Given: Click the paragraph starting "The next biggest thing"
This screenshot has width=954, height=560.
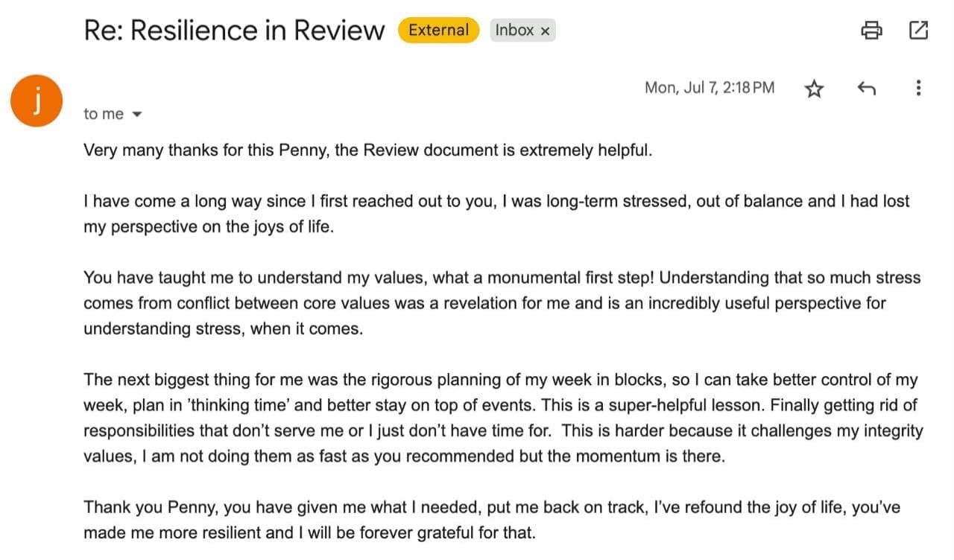Looking at the screenshot, I should (x=503, y=419).
